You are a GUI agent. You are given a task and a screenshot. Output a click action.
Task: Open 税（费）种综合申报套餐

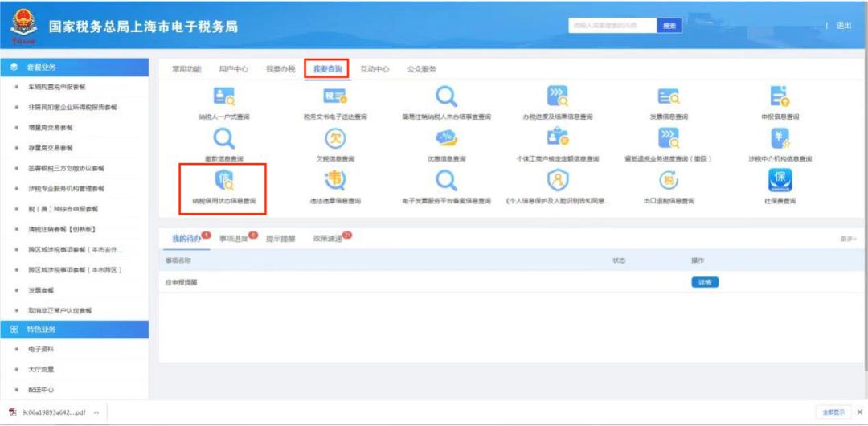click(x=63, y=209)
